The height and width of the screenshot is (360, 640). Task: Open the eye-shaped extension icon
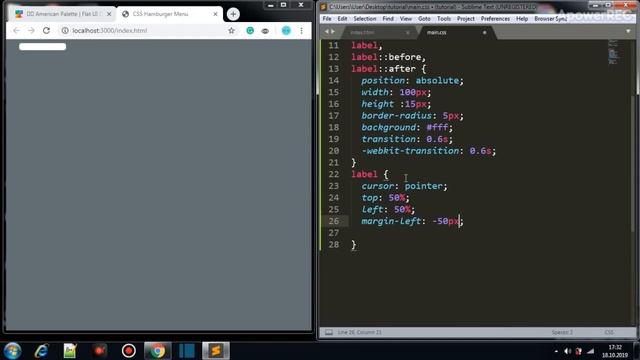(x=265, y=31)
